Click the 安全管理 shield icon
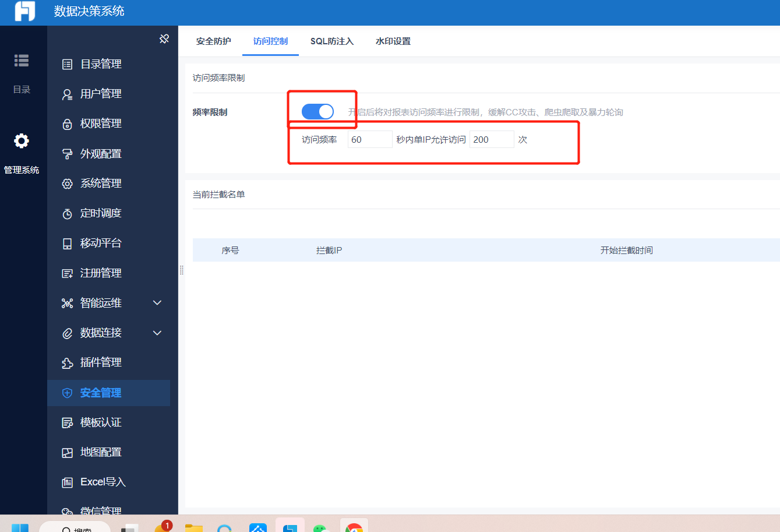This screenshot has width=780, height=532. [x=68, y=393]
